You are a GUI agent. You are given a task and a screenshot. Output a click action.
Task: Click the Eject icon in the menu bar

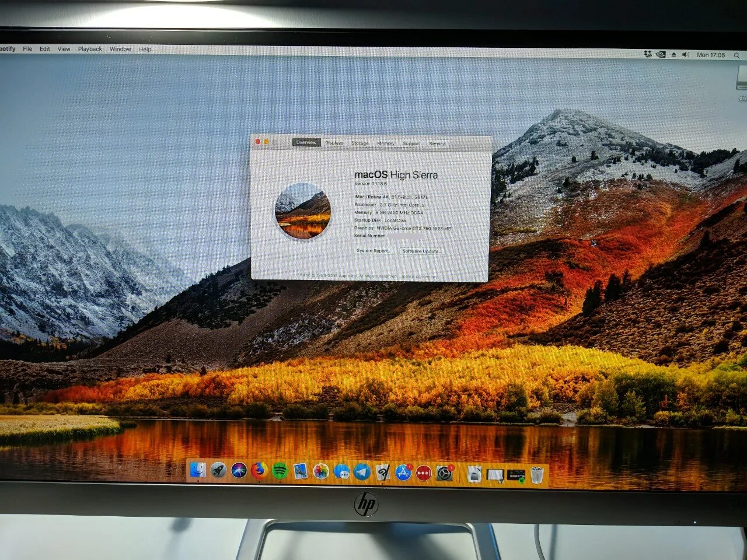[x=673, y=54]
